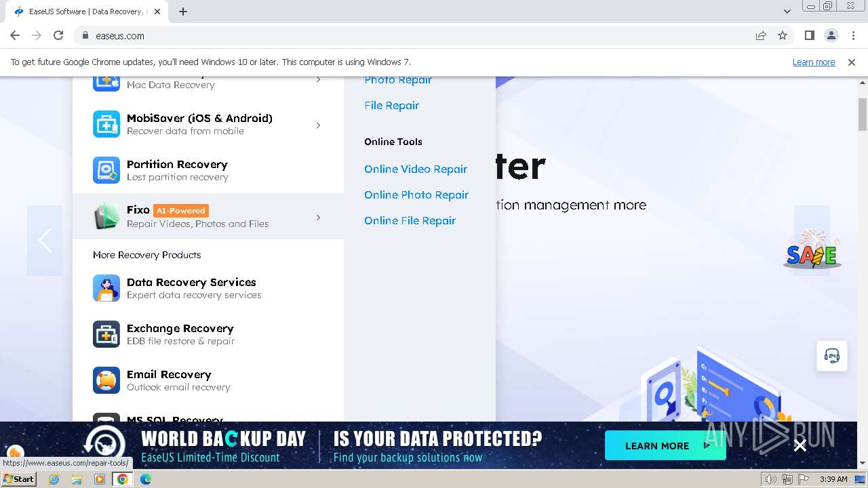Open the tab search dropdown
This screenshot has height=488, width=868.
tap(787, 12)
